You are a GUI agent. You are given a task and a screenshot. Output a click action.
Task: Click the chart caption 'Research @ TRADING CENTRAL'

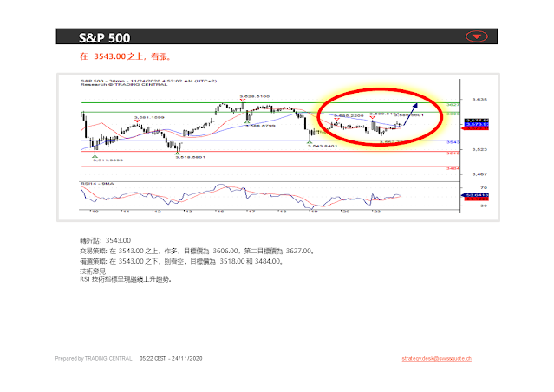coord(124,85)
